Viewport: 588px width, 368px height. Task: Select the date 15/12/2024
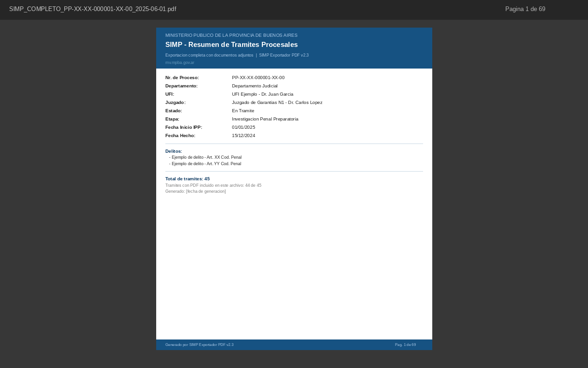243,136
